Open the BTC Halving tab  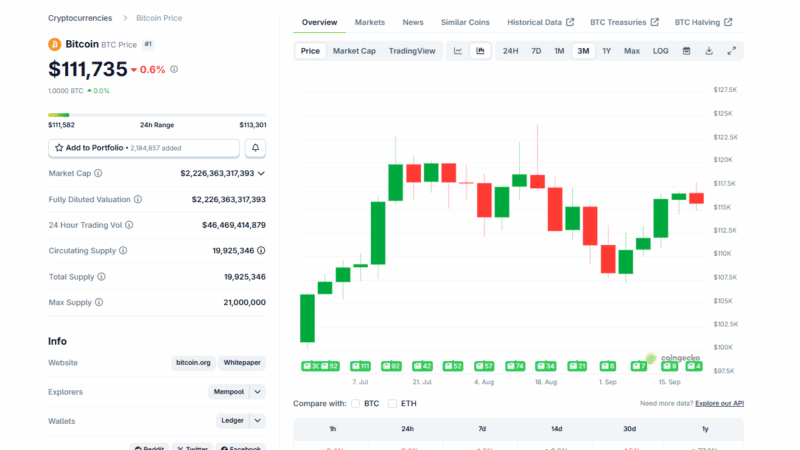704,22
